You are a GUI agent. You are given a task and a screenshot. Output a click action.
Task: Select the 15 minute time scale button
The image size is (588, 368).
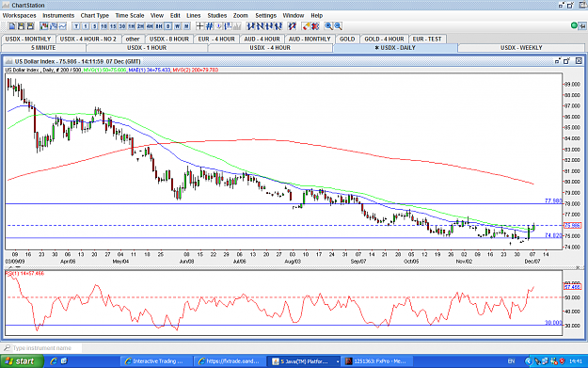[x=113, y=26]
